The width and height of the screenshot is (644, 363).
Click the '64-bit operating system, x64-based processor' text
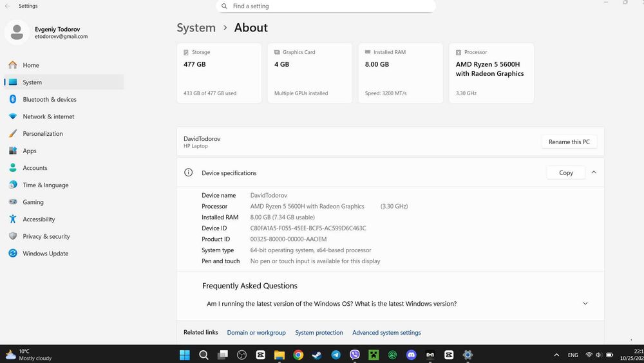(x=310, y=250)
